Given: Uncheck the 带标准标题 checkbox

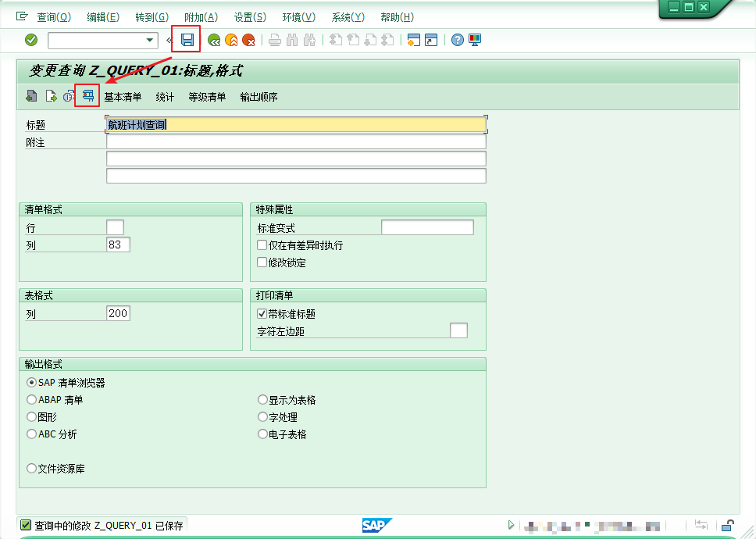Looking at the screenshot, I should pos(262,314).
